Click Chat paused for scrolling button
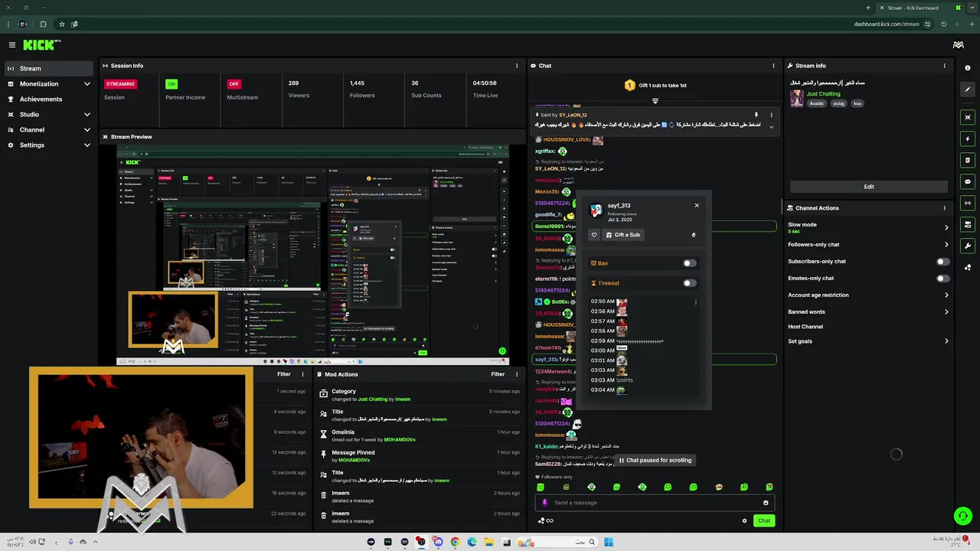The height and width of the screenshot is (551, 980). point(655,460)
